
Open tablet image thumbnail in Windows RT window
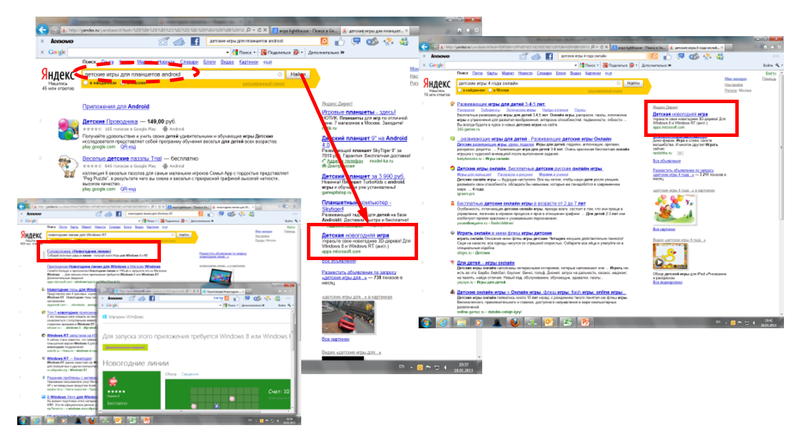[220, 277]
